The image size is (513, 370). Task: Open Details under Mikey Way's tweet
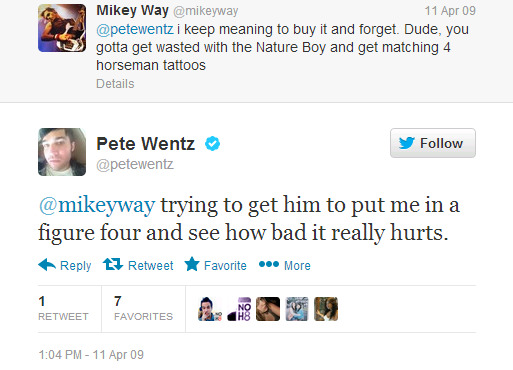click(115, 84)
